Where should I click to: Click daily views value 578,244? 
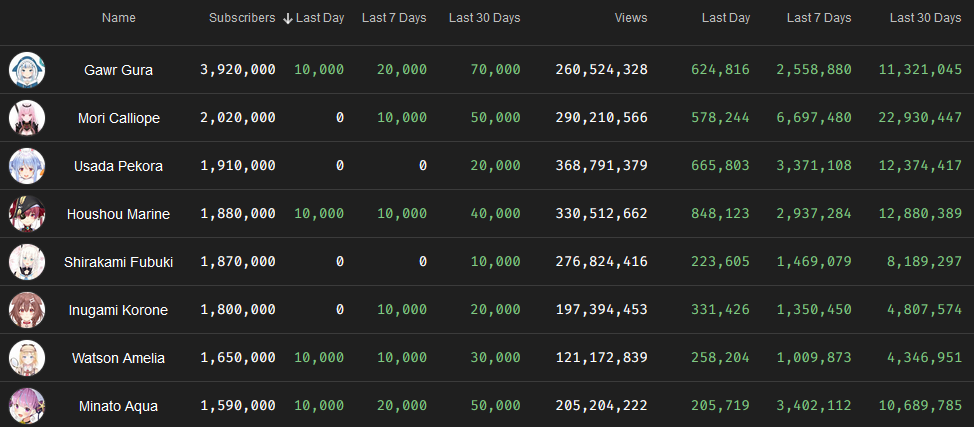pos(720,117)
